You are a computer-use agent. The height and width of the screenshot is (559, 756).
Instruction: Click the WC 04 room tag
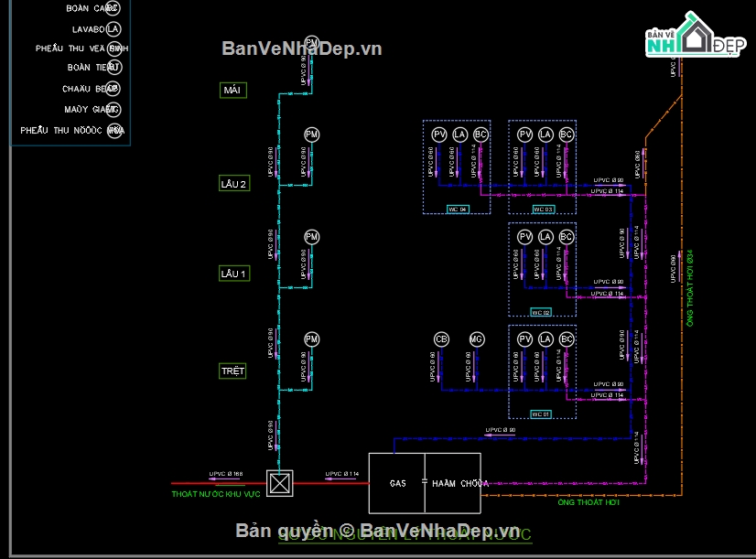(x=457, y=210)
